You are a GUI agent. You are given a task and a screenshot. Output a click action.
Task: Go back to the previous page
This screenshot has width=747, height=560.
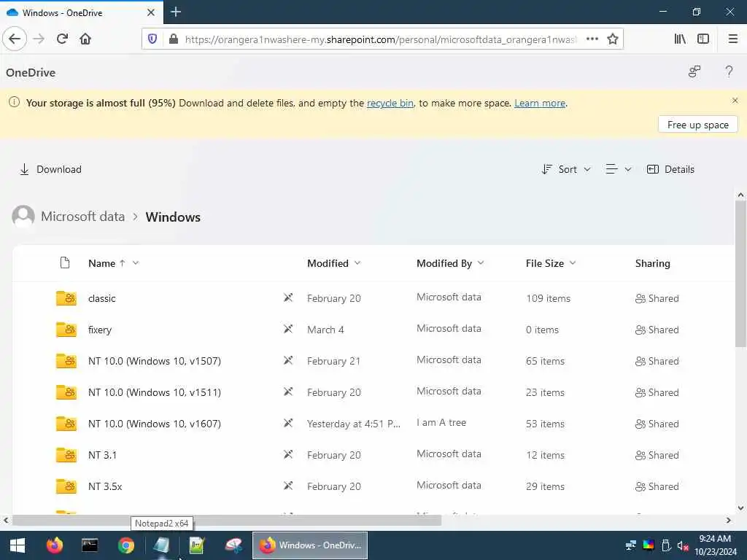(x=15, y=39)
